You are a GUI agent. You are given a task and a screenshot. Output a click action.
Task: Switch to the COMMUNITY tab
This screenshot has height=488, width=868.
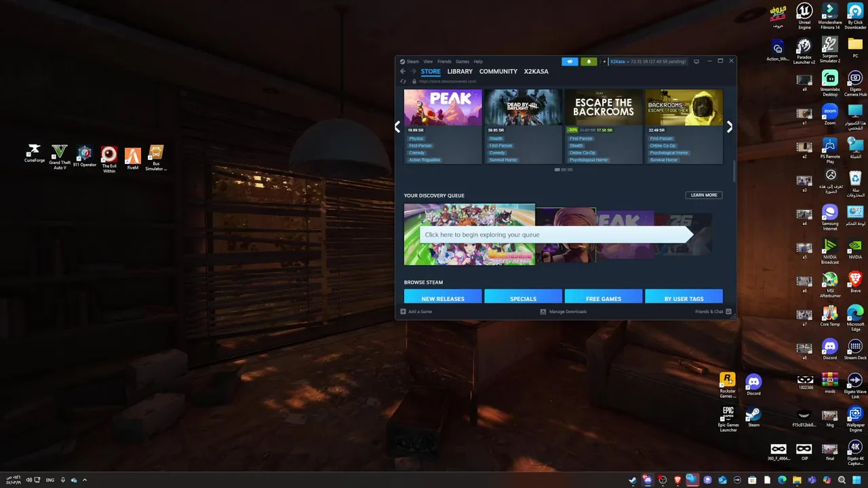tap(498, 71)
